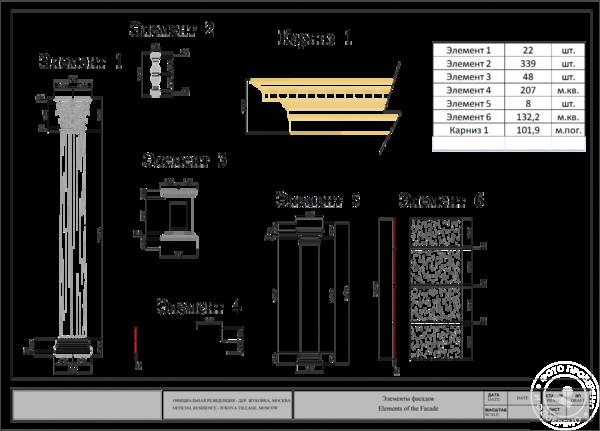Click the "Элемент 1" heading label
The width and height of the screenshot is (600, 431).
pos(80,62)
